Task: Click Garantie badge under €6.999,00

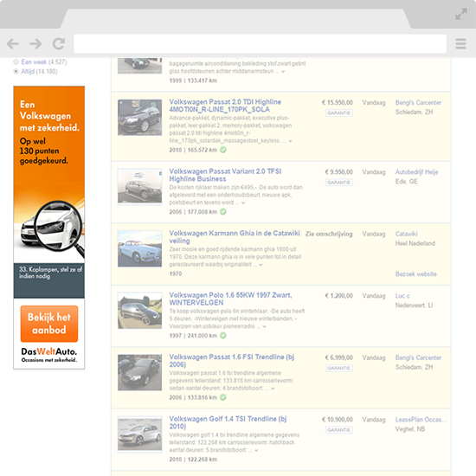Action: (338, 368)
